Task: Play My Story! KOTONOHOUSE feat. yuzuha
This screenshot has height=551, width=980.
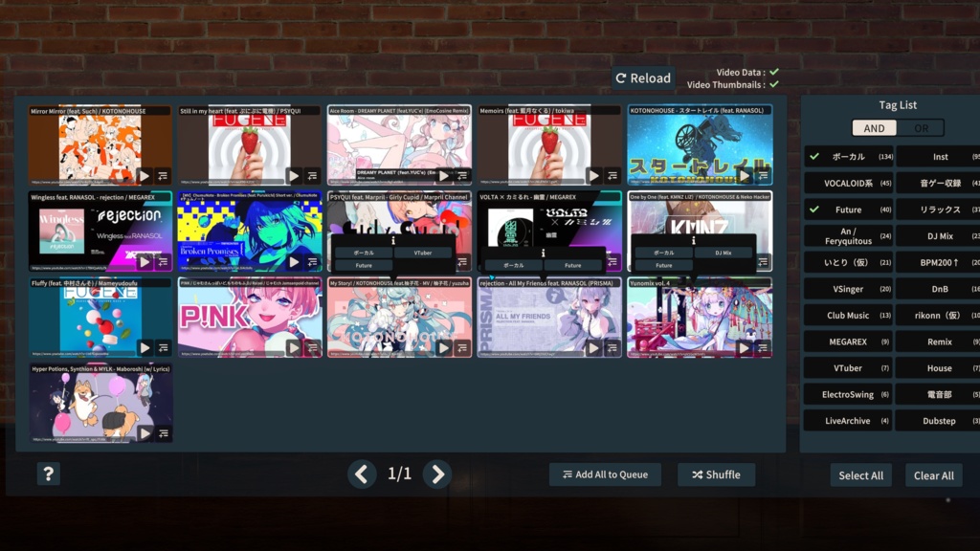Action: 444,348
